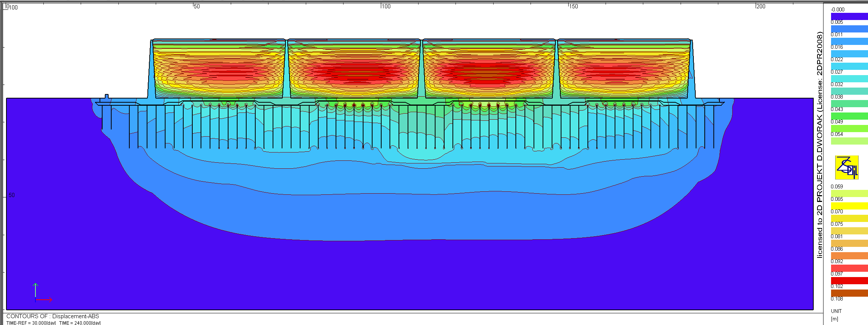Image resolution: width=868 pixels, height=325 pixels.
Task: Click the 150 mark on the top ruler
Action: (x=573, y=6)
